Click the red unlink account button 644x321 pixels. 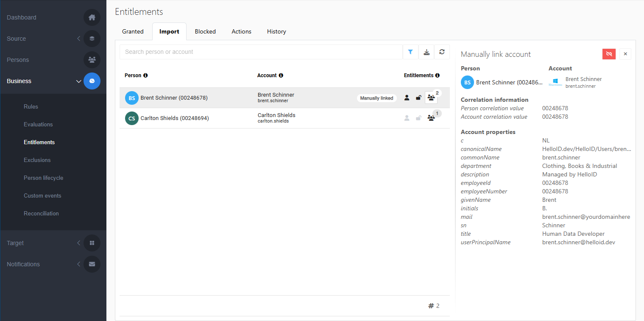pos(609,54)
